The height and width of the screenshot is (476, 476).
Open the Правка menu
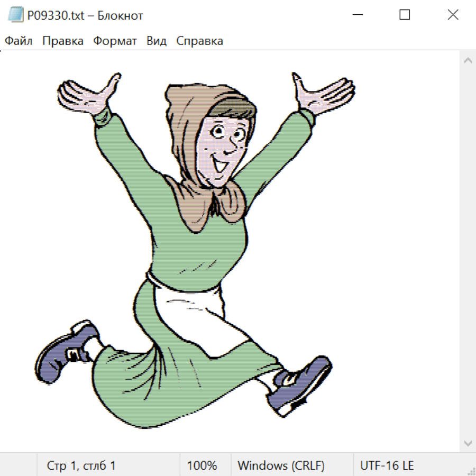click(63, 41)
